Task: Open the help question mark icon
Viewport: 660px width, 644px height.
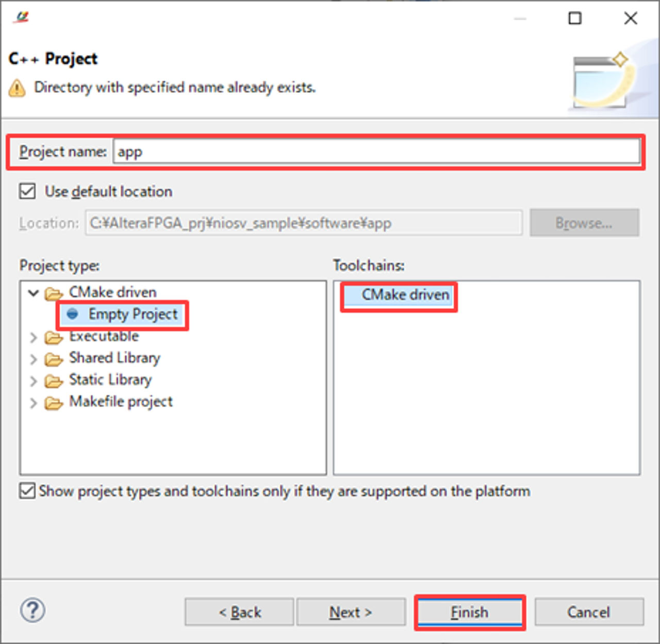Action: click(32, 610)
